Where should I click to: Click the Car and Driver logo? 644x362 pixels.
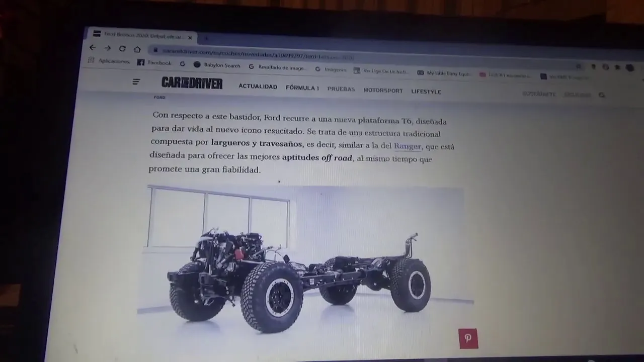(x=192, y=83)
